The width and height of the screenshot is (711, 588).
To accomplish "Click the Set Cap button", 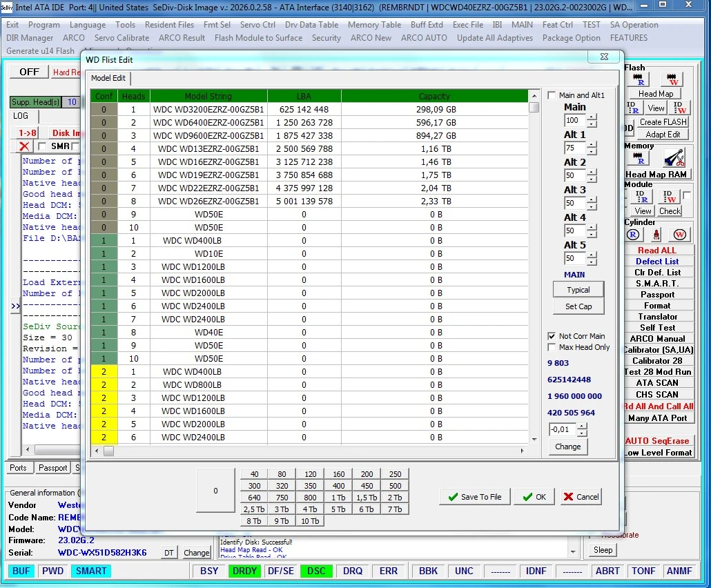I will [578, 306].
